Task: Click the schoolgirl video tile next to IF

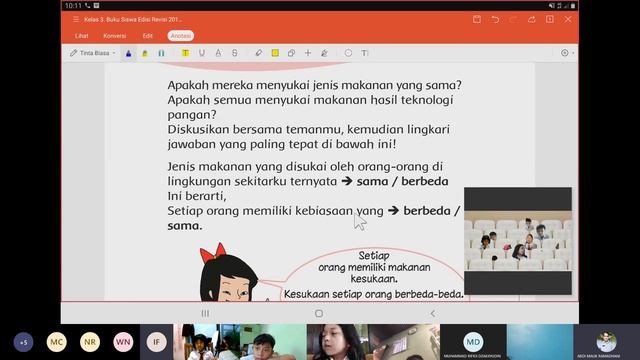Action: [x=206, y=342]
